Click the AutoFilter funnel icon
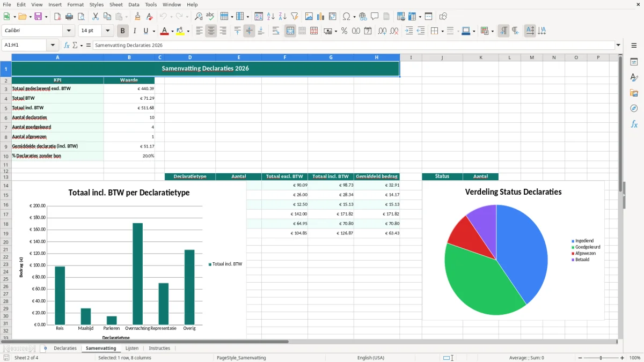The image size is (644, 362). [295, 17]
